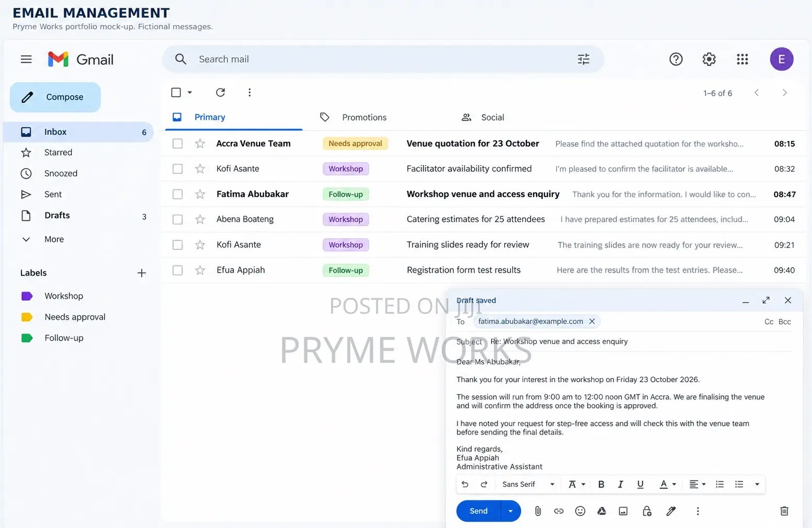
Task: Toggle underline formatting in the draft
Action: 640,484
